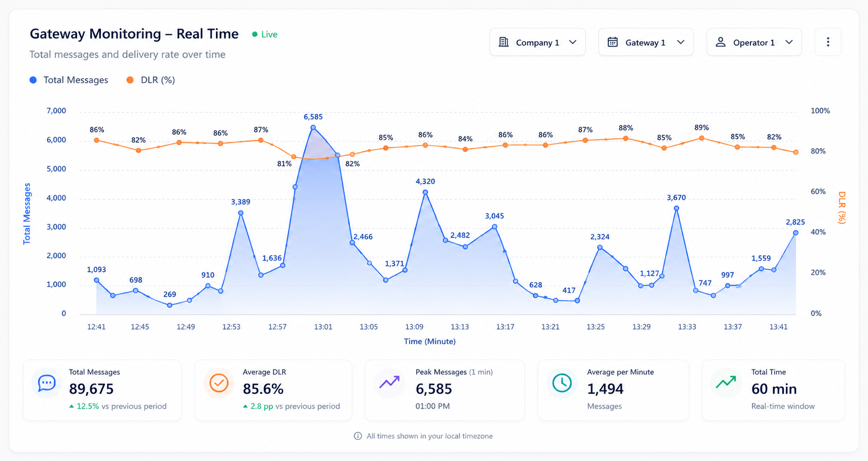Screen dimensions: 868x461
Task: Select the orange DLR point labeled 88%
Action: [x=625, y=138]
